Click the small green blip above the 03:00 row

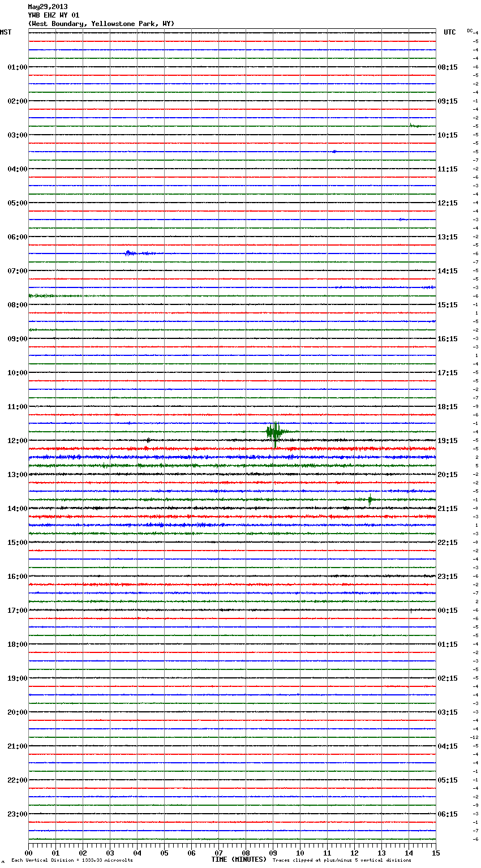point(415,126)
